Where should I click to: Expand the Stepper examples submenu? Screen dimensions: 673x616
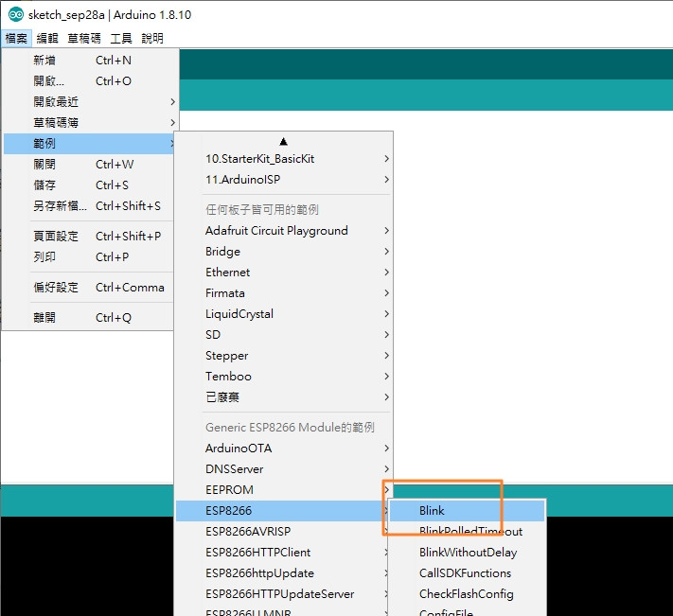click(283, 355)
